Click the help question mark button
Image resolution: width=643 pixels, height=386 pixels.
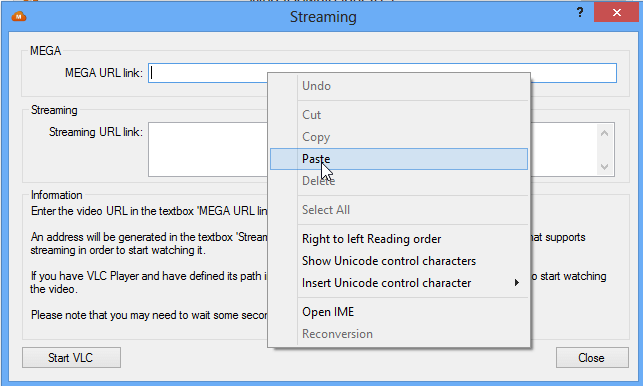580,12
